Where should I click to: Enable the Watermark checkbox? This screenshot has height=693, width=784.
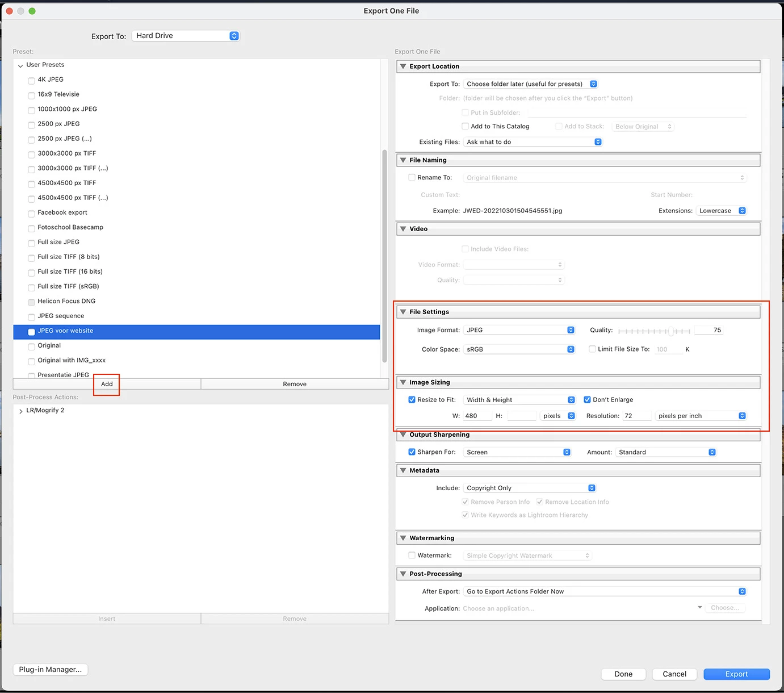pyautogui.click(x=412, y=556)
